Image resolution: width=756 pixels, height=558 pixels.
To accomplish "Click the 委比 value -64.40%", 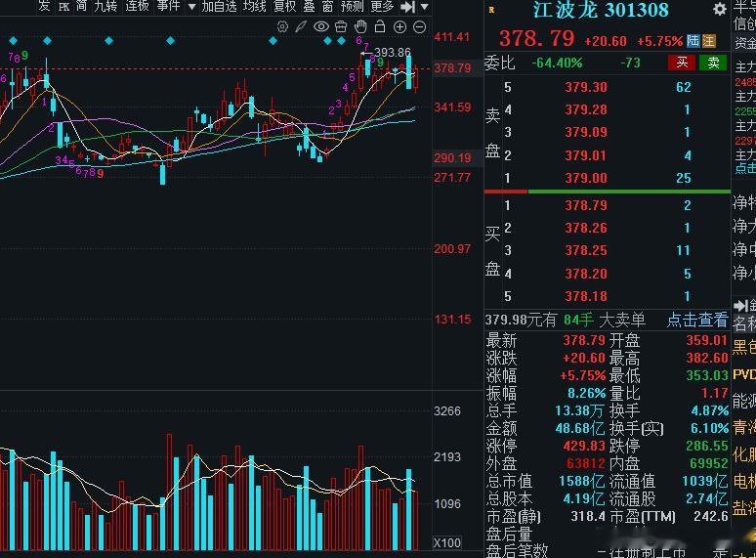I will pos(557,63).
